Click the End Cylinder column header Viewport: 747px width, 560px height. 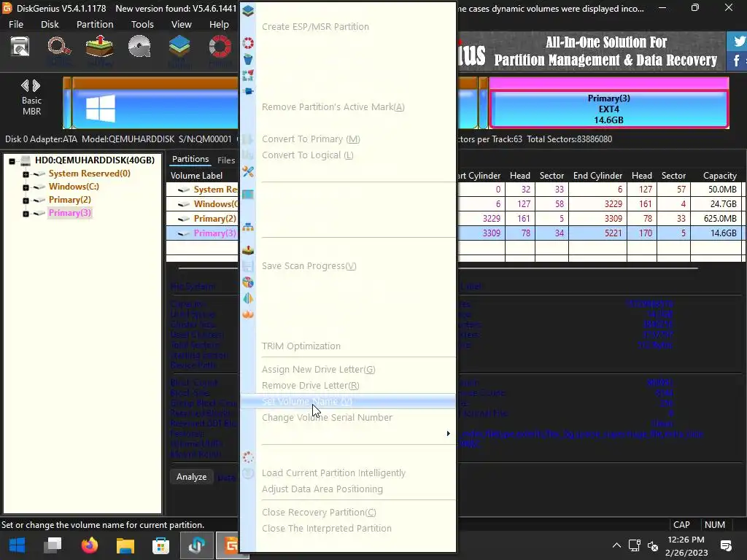pyautogui.click(x=597, y=175)
